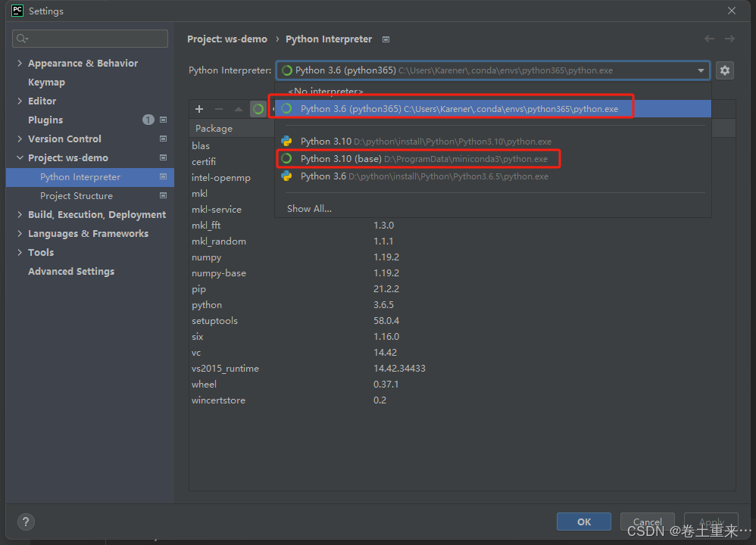Close the Settings dialog
This screenshot has height=545, width=756.
[x=732, y=11]
